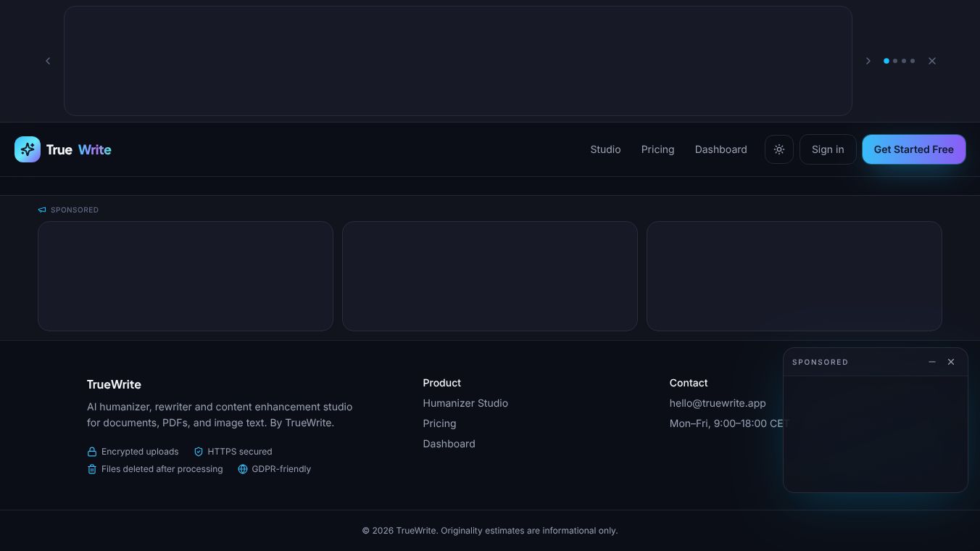Click the footer "TrueWrite" heading
This screenshot has height=551, width=980.
pyautogui.click(x=114, y=384)
